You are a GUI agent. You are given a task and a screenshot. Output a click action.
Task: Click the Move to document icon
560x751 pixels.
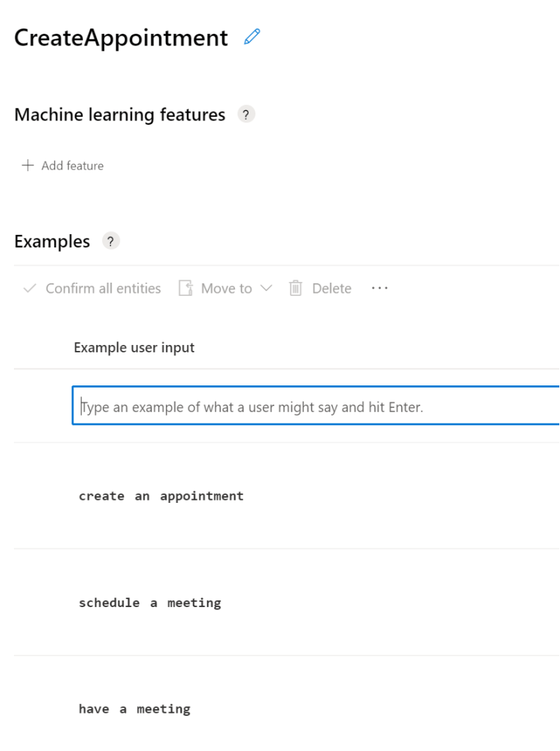coord(186,289)
